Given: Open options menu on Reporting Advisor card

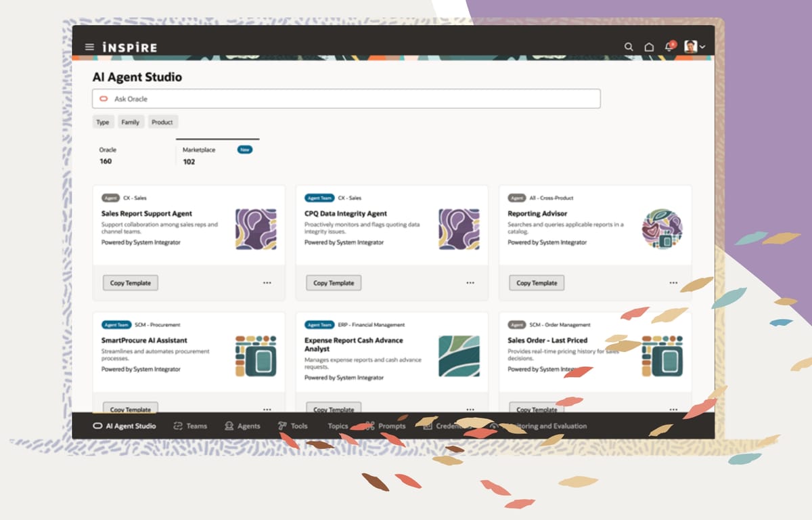Looking at the screenshot, I should point(673,283).
